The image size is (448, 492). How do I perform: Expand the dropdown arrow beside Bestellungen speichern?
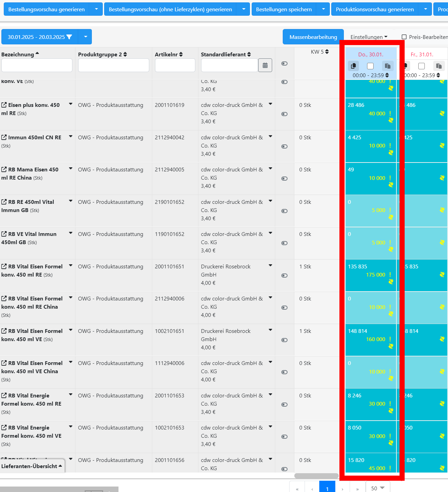point(323,9)
